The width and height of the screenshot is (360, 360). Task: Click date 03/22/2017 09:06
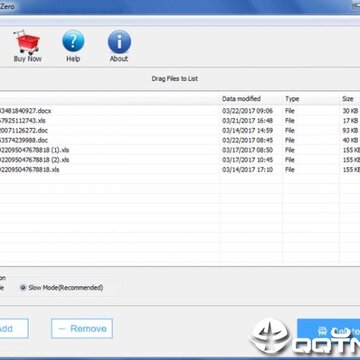click(247, 111)
